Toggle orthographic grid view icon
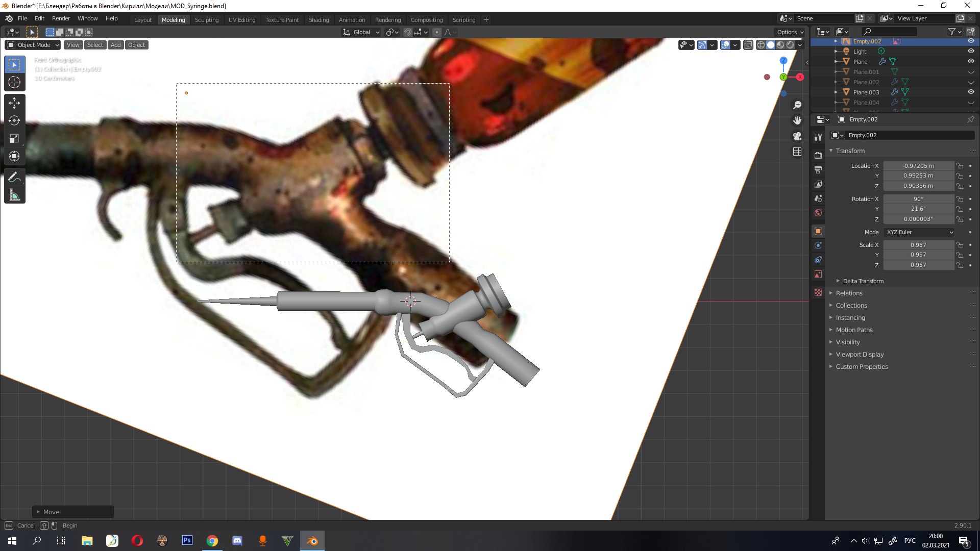The width and height of the screenshot is (980, 551). tap(797, 152)
